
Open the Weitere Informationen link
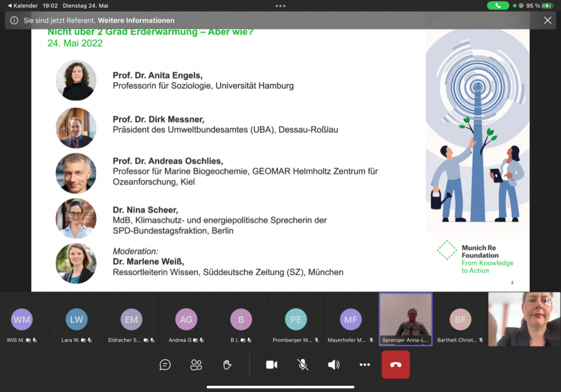click(136, 21)
